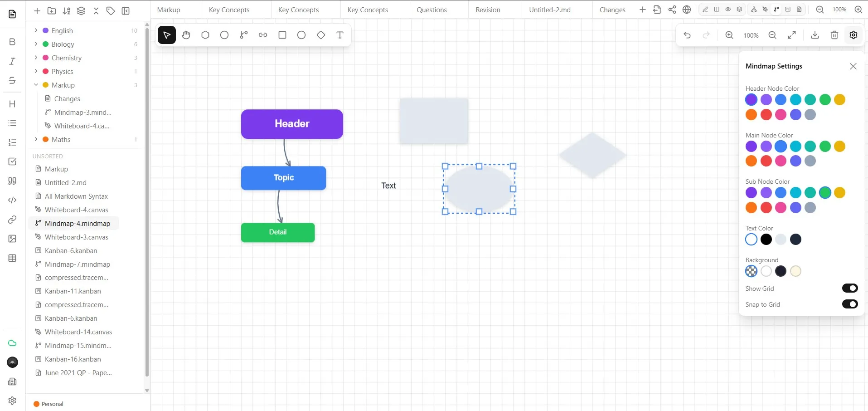
Task: Select the hexagon node tool
Action: pos(205,35)
